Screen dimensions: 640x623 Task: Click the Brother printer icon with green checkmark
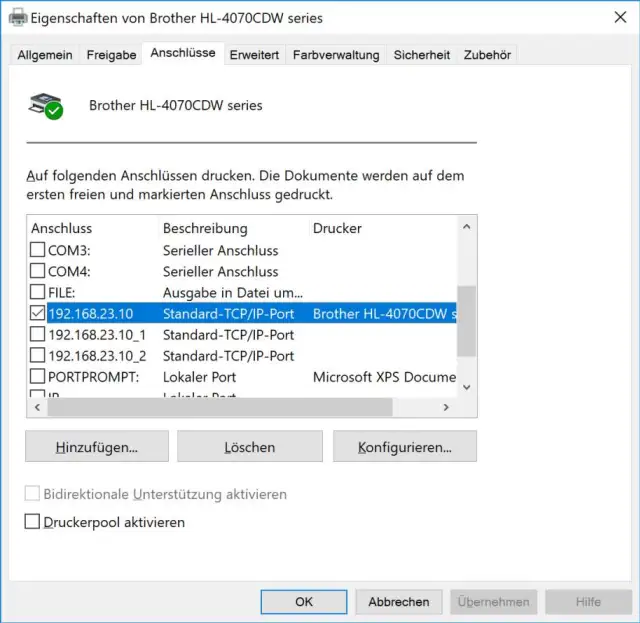pyautogui.click(x=46, y=106)
